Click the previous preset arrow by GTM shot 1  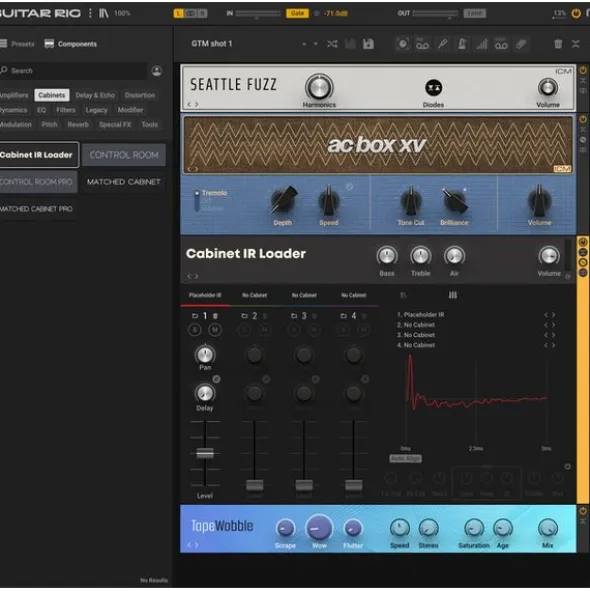(x=304, y=44)
